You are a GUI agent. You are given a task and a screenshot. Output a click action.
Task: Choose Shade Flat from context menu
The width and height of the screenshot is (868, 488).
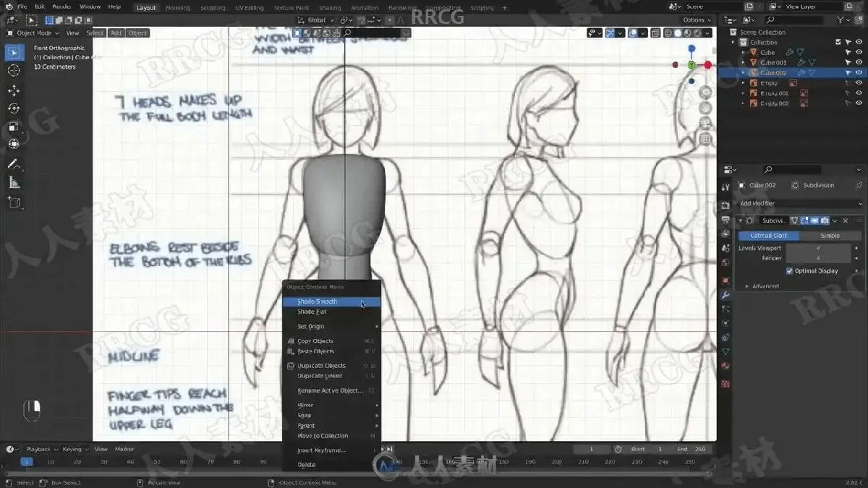pos(332,312)
